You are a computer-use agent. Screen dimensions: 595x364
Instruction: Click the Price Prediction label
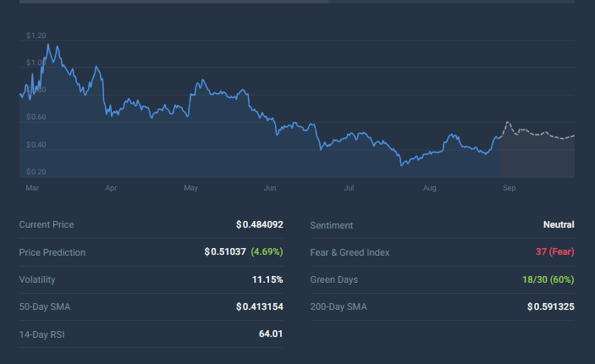[x=52, y=252]
